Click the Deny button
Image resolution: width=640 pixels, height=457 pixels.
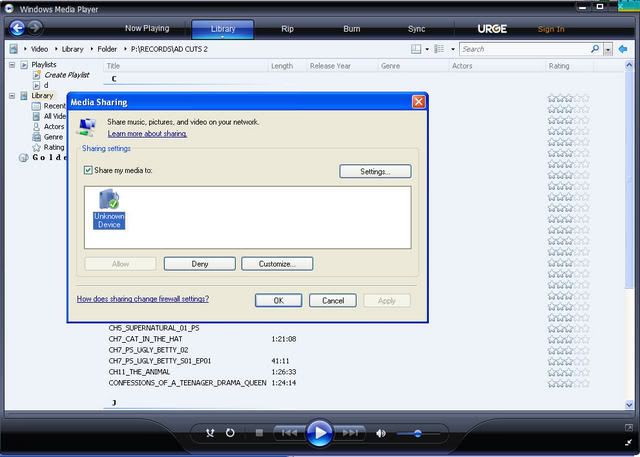(200, 264)
